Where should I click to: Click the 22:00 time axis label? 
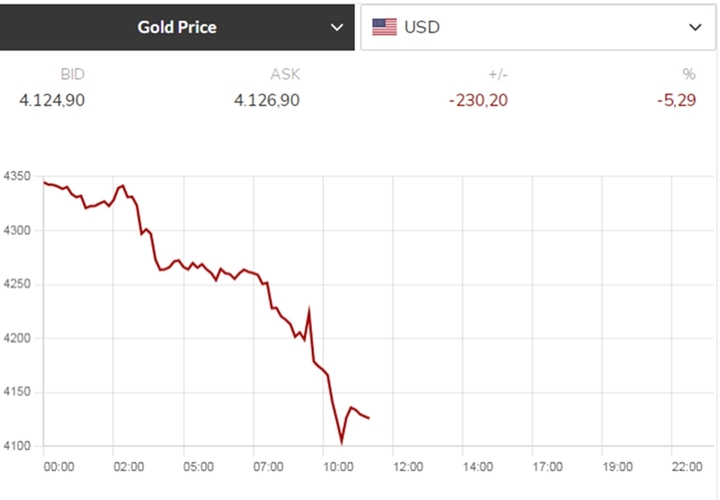(x=688, y=467)
